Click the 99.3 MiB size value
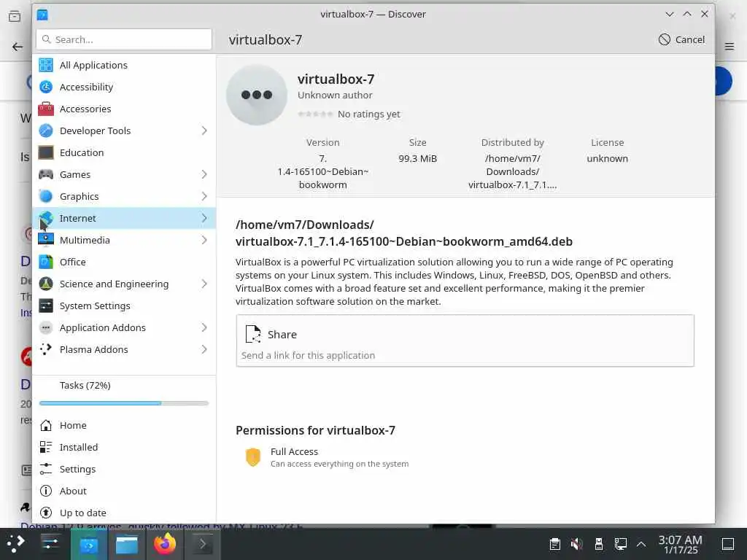 pyautogui.click(x=418, y=158)
